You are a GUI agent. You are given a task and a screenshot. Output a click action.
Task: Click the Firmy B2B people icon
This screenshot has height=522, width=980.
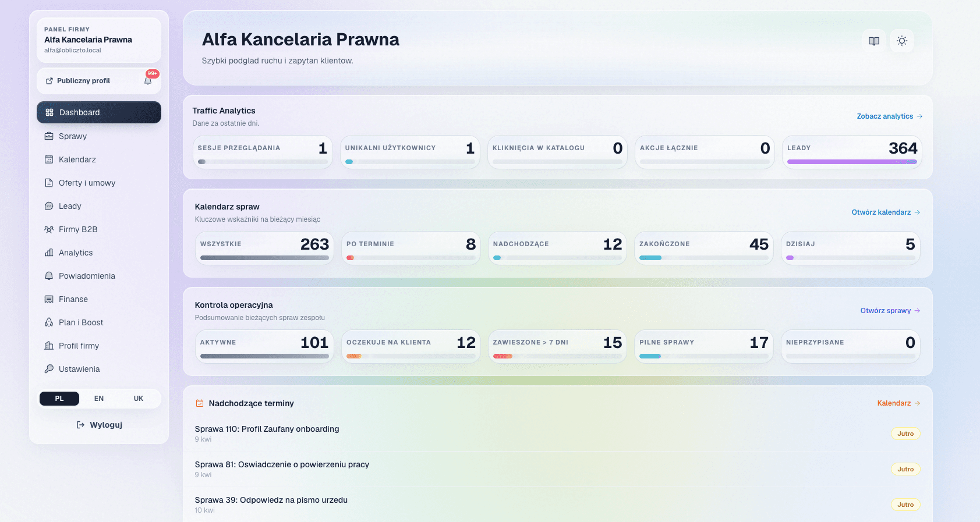coord(49,229)
